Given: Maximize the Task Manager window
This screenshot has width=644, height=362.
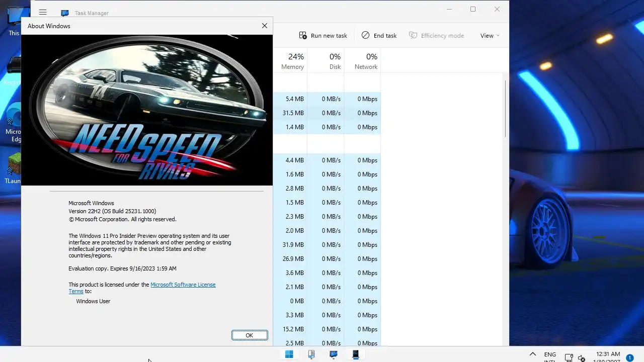Looking at the screenshot, I should coord(473,9).
